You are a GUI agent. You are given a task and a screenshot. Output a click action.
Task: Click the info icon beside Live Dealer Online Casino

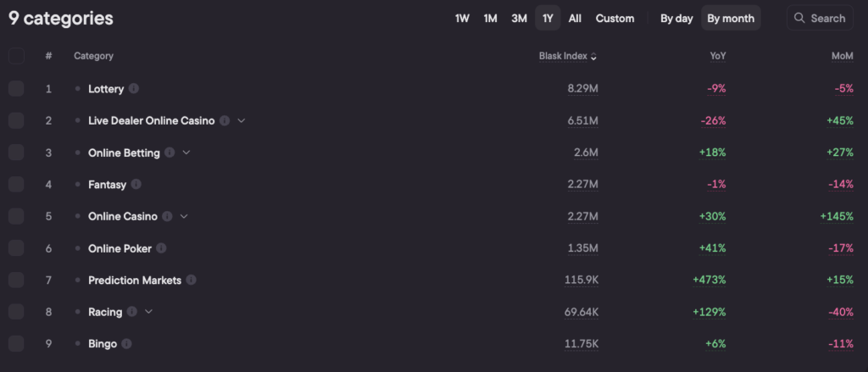point(225,121)
